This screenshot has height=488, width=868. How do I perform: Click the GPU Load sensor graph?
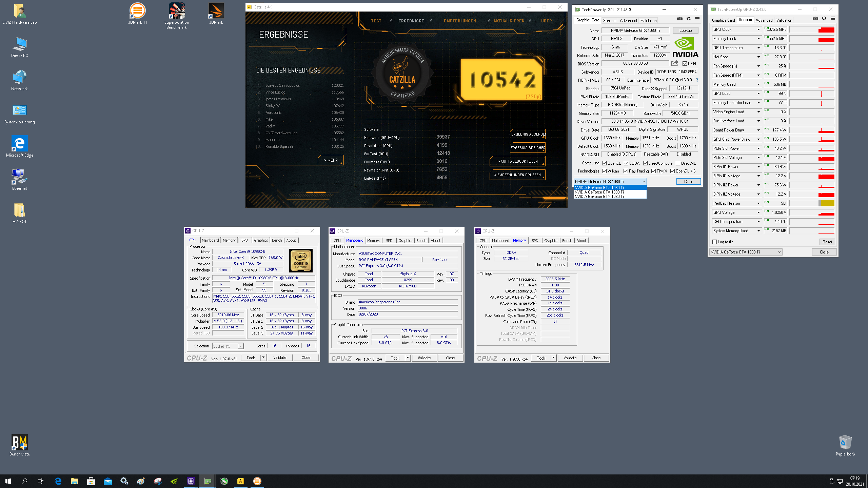[x=812, y=94]
